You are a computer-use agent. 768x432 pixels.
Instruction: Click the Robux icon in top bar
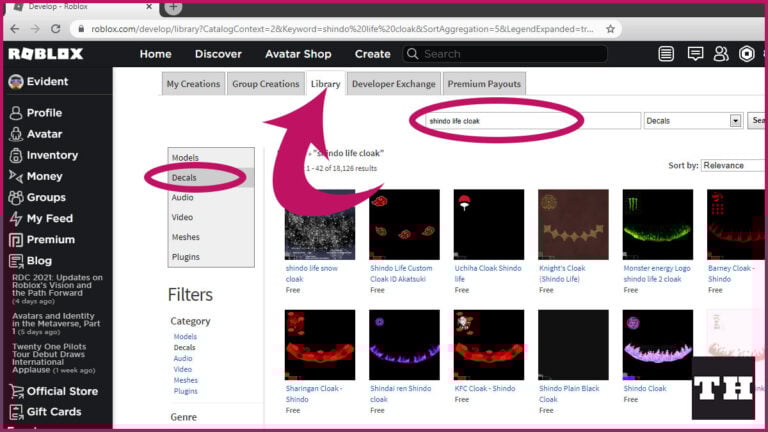pos(746,54)
